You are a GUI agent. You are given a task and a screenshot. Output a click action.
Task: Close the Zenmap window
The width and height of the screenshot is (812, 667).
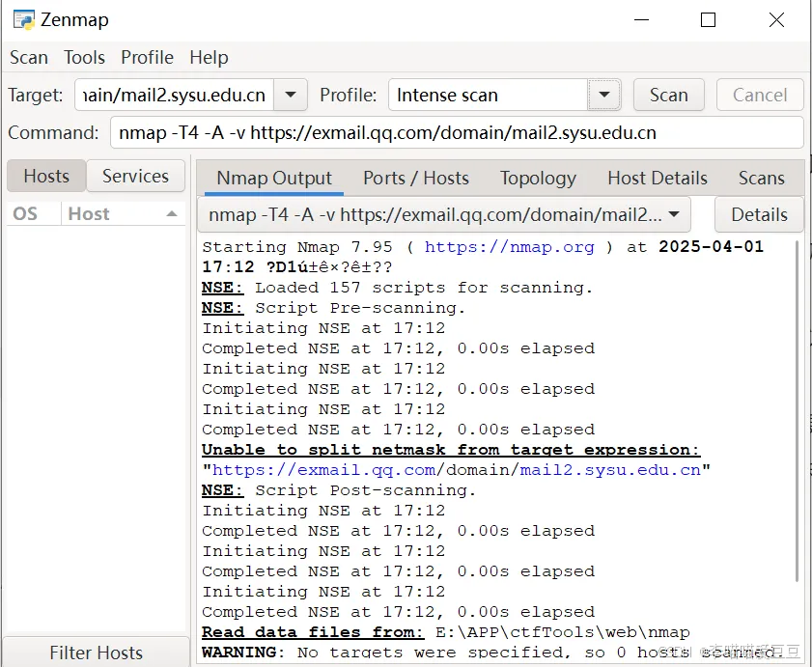776,20
